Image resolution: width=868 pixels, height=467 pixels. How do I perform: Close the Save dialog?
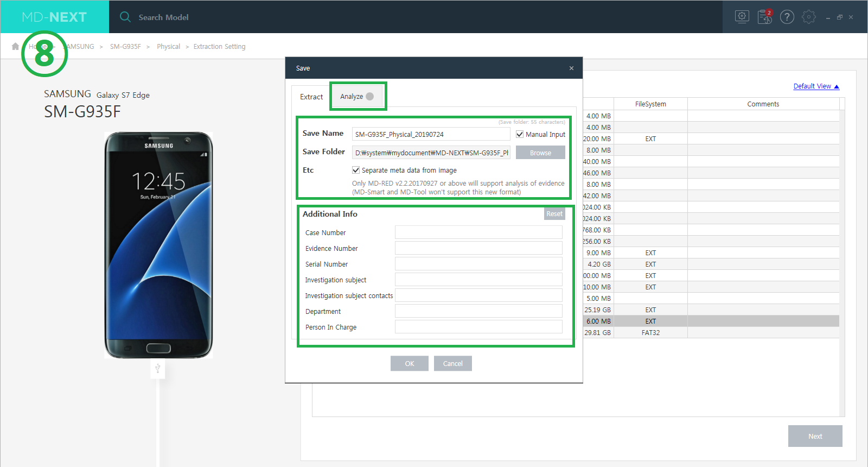(x=571, y=68)
